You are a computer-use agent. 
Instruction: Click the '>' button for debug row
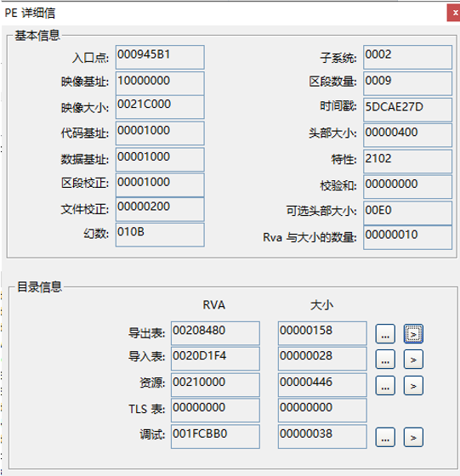[x=413, y=437]
